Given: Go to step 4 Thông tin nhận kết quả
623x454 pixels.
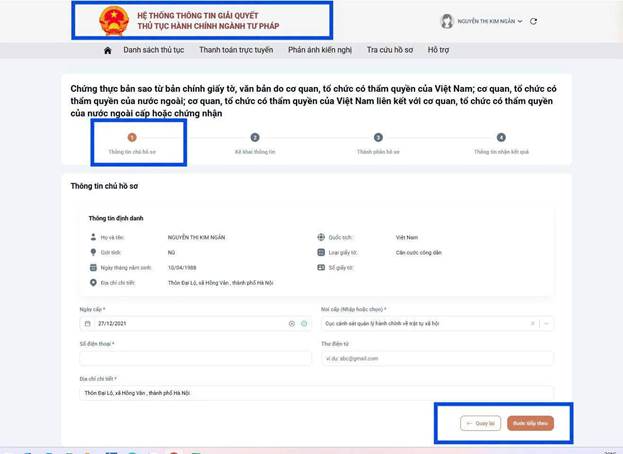Looking at the screenshot, I should coord(501,144).
